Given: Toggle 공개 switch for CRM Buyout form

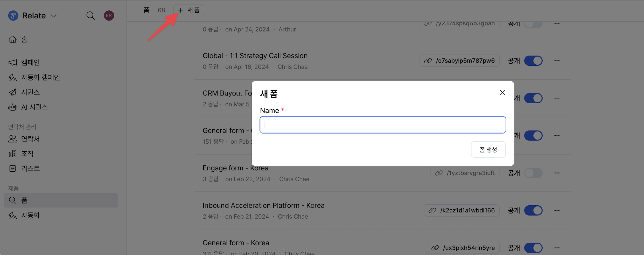Looking at the screenshot, I should pos(533,98).
